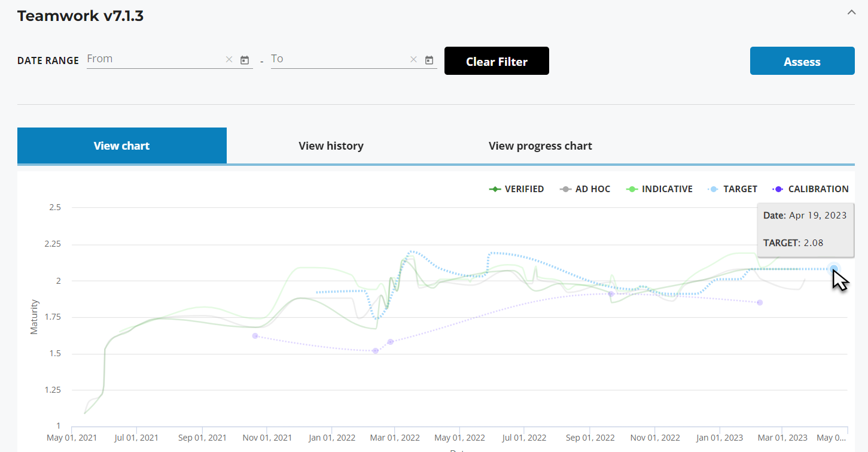Clear the To date with X icon
Viewport: 868px width, 452px height.
click(413, 60)
